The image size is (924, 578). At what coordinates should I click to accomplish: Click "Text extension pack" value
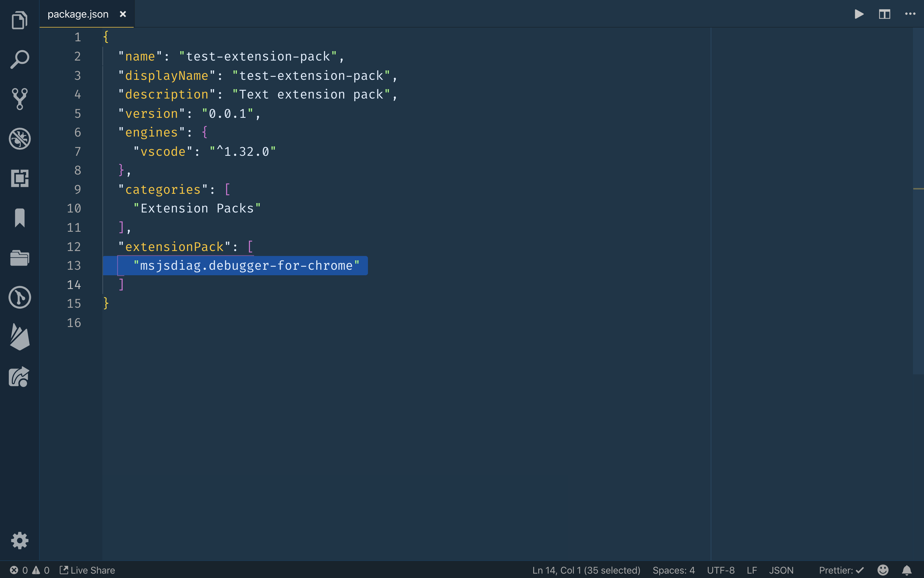click(311, 94)
